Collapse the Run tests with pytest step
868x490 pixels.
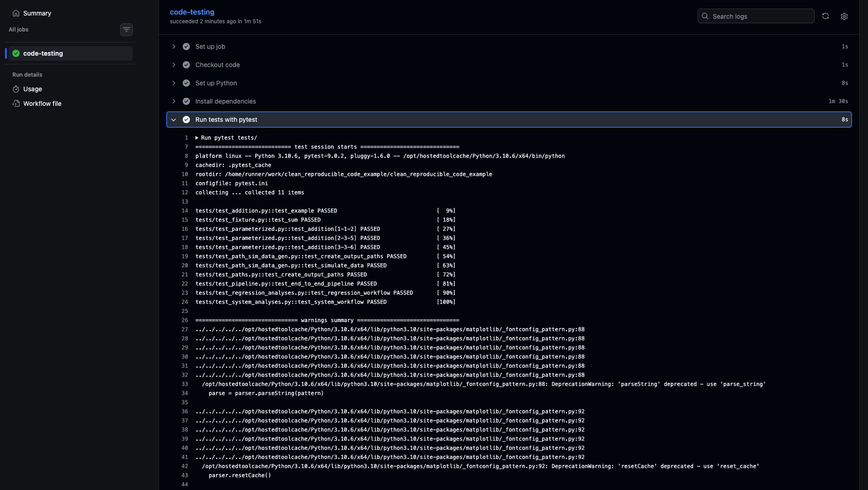pyautogui.click(x=174, y=120)
